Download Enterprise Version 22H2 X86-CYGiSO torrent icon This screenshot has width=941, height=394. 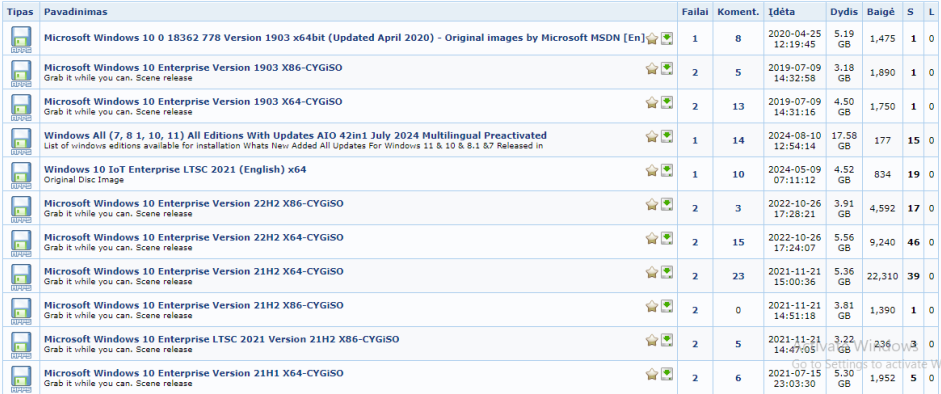point(667,203)
